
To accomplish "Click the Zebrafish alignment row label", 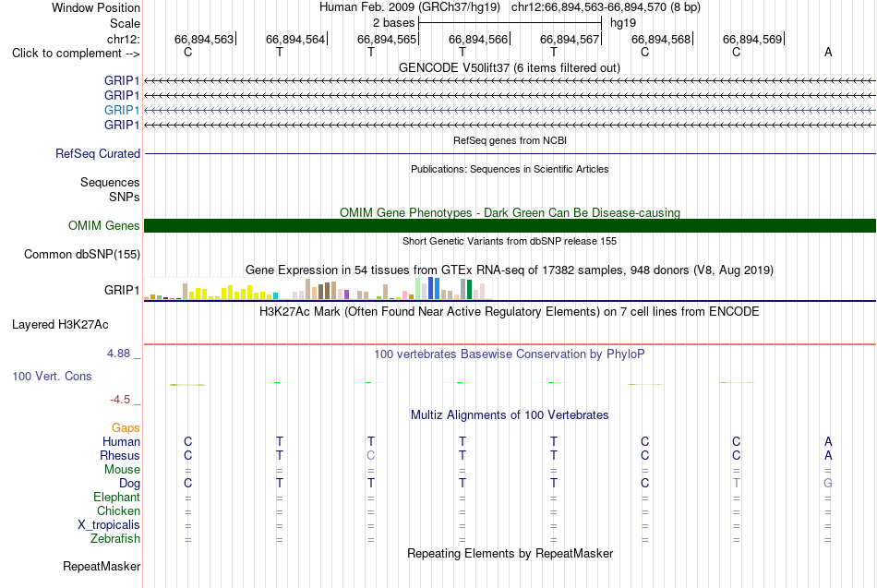I will click(x=115, y=539).
